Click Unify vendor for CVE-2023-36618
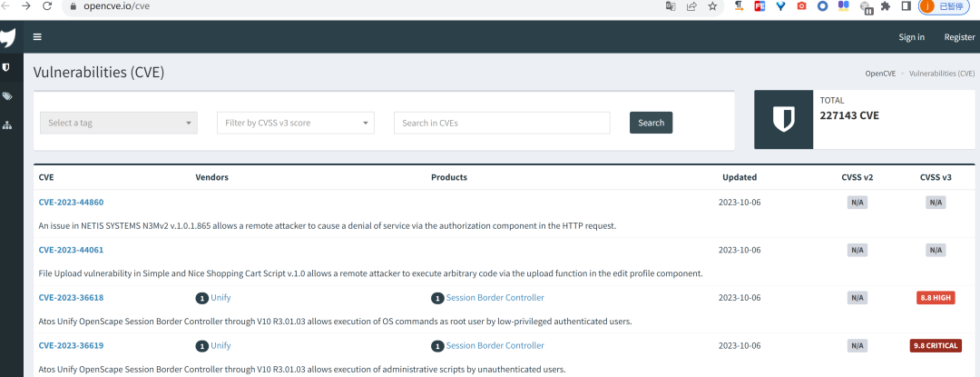The height and width of the screenshot is (377, 980). tap(220, 298)
